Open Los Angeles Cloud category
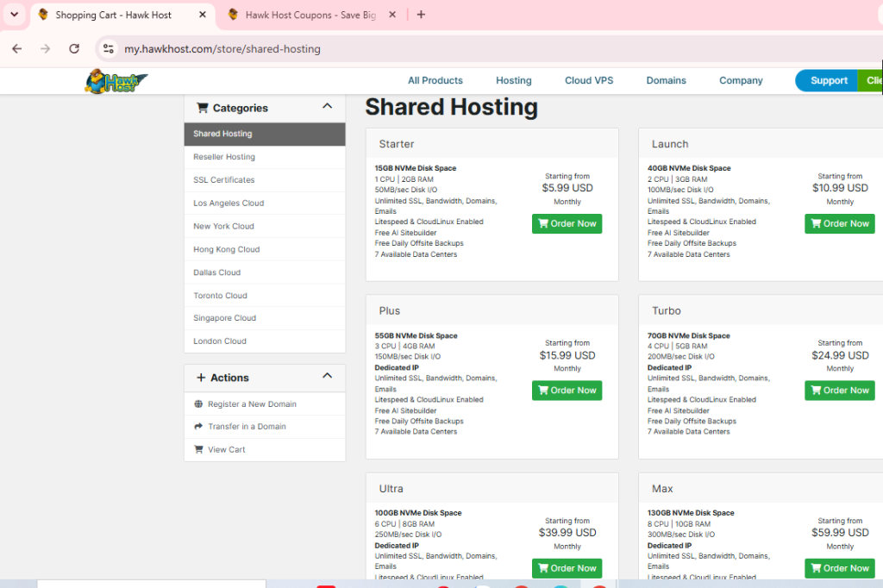 tap(265, 203)
